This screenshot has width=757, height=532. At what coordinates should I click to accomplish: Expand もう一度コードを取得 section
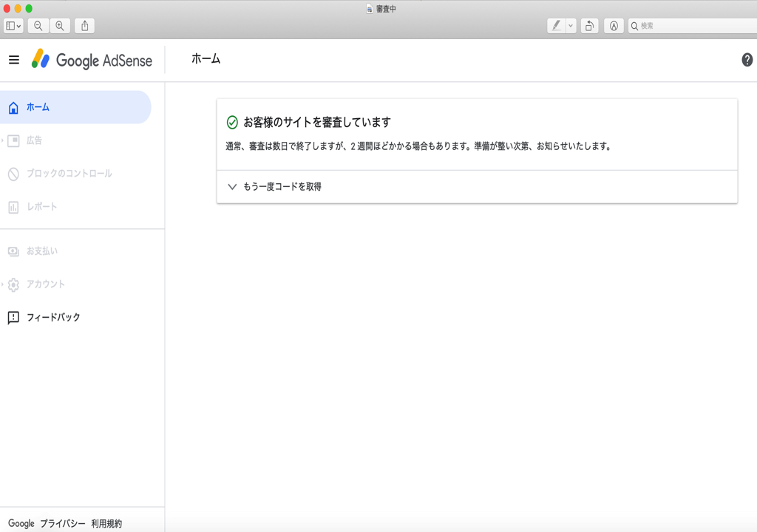[x=282, y=187]
